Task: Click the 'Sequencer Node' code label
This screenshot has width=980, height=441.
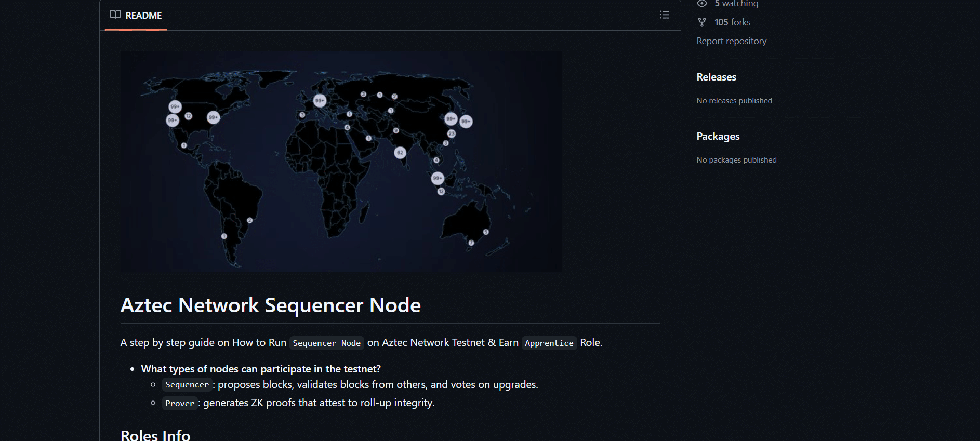Action: pos(326,343)
